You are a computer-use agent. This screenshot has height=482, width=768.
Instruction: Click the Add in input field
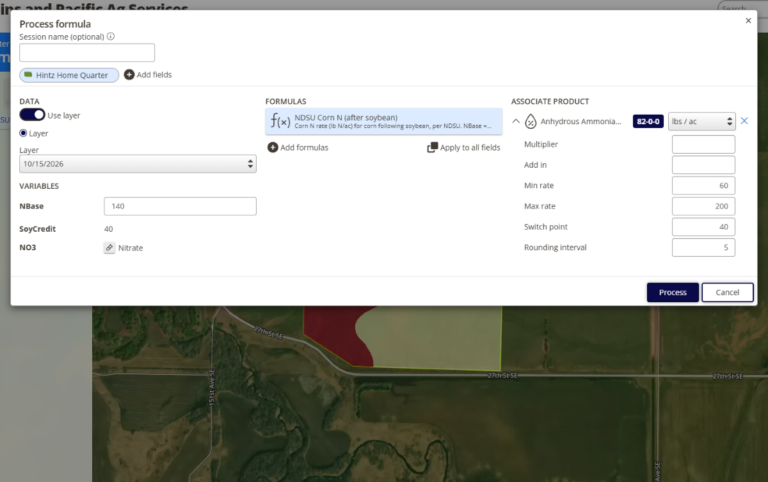pos(703,165)
